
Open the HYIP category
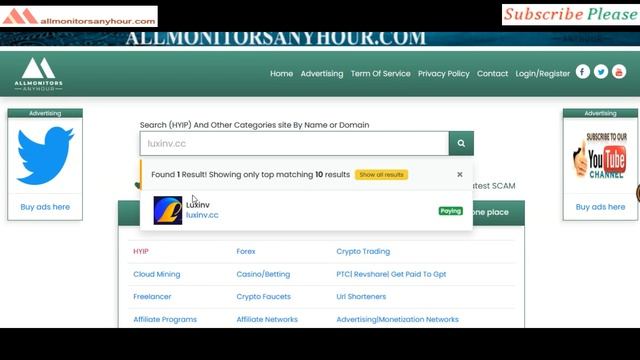(141, 251)
